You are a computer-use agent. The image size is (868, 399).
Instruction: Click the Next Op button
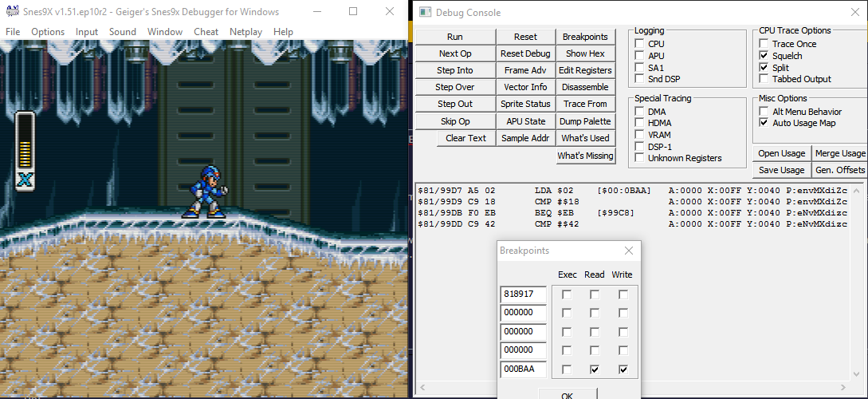tap(455, 53)
